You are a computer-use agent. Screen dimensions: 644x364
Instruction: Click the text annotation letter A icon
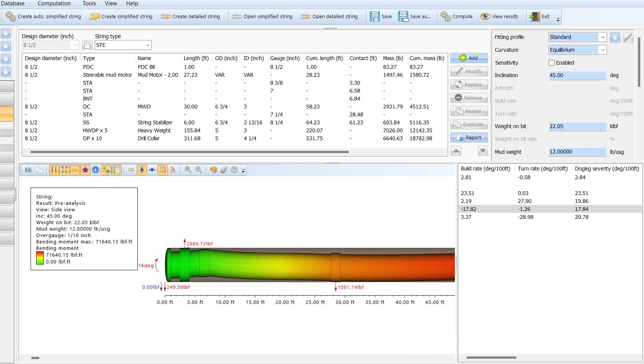point(173,170)
